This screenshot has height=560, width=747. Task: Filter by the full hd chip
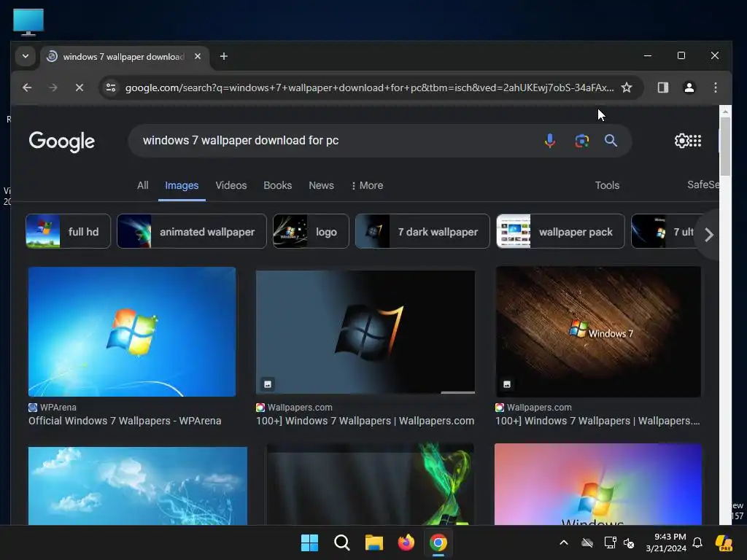(68, 231)
